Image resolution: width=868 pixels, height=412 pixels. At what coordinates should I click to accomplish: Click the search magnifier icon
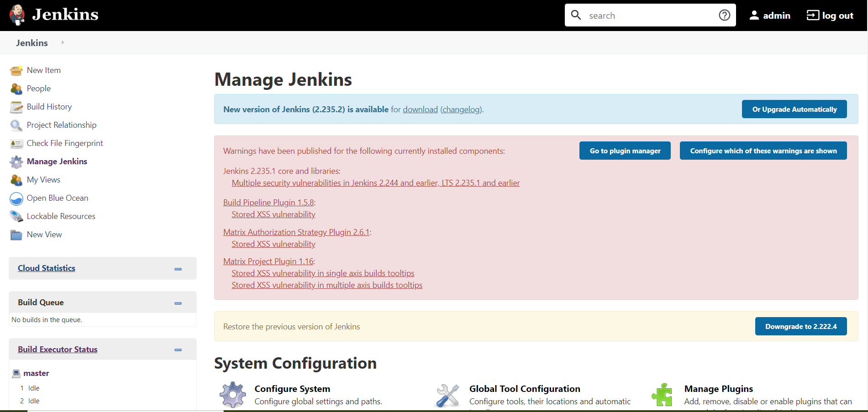[576, 15]
